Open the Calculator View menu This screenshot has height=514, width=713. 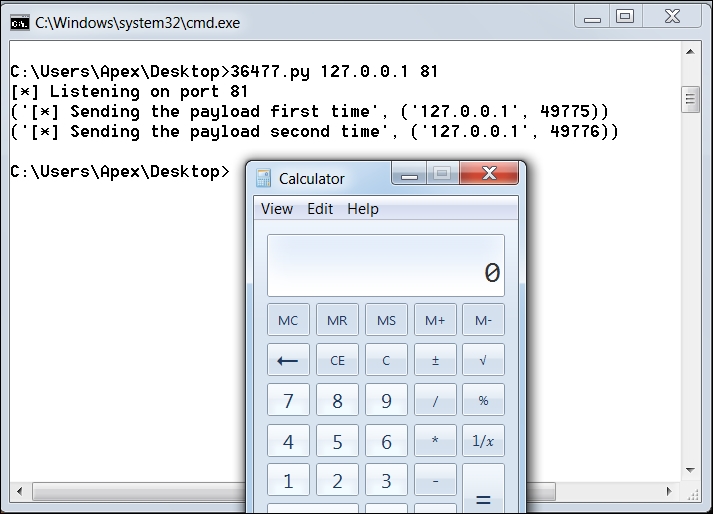click(276, 209)
